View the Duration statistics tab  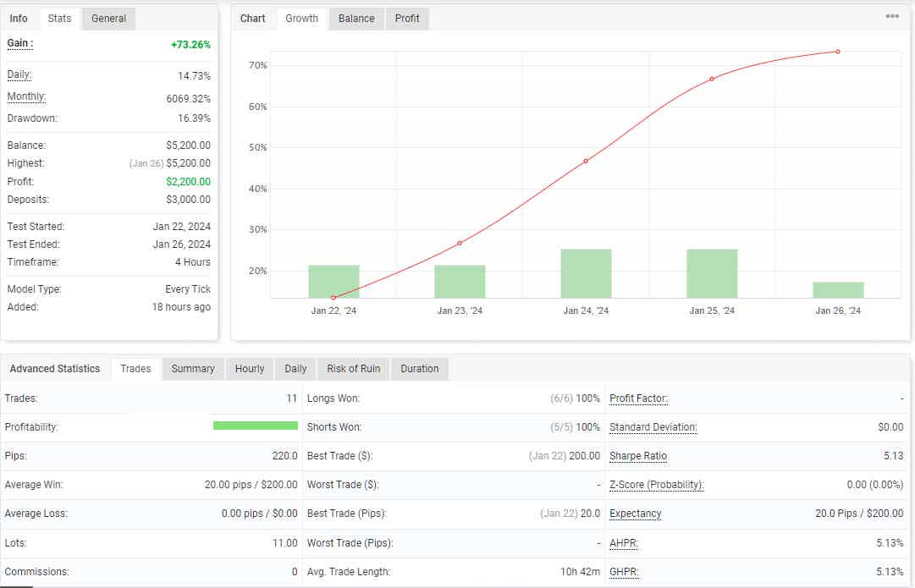coord(419,368)
